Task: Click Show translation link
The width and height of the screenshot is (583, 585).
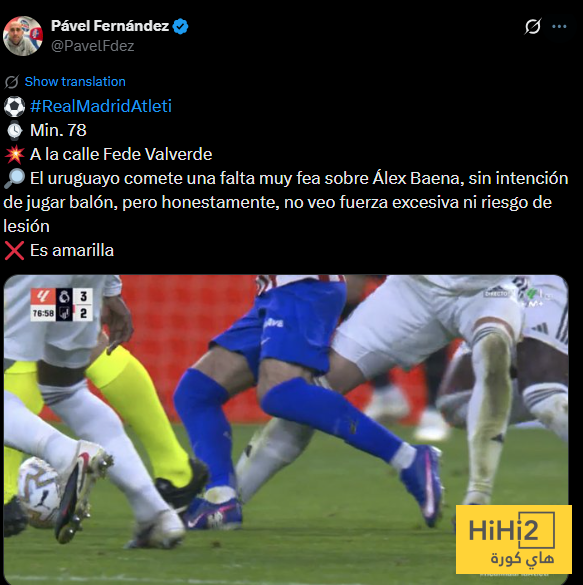Action: (75, 81)
